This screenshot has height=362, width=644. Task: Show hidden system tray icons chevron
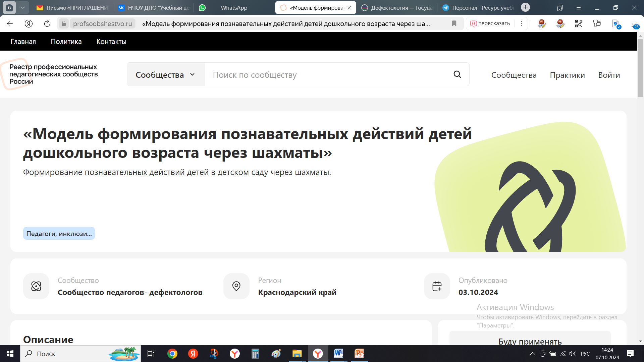click(532, 354)
